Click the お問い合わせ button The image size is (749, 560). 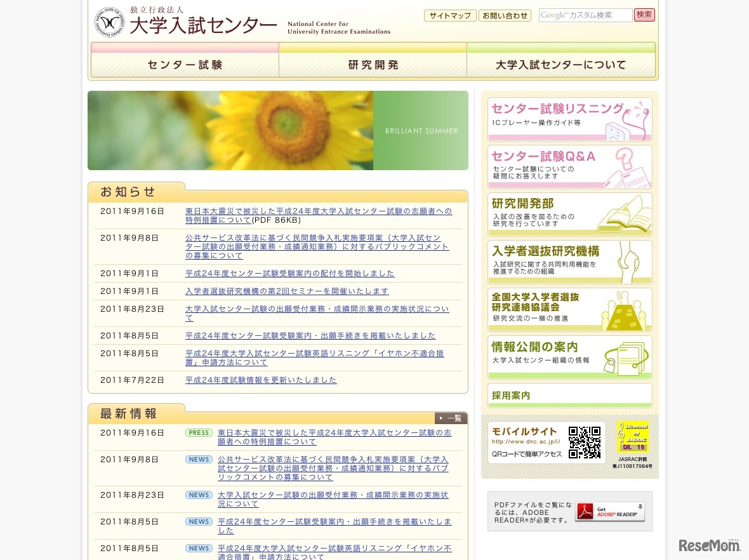pyautogui.click(x=505, y=15)
